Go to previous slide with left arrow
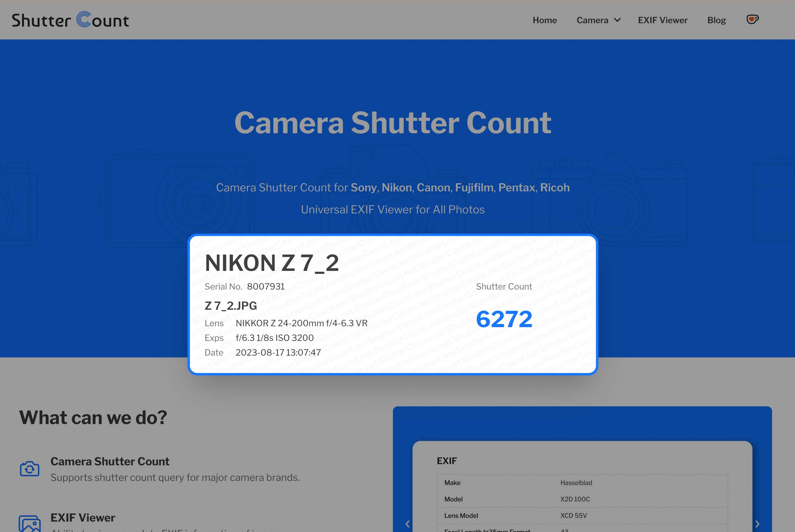 click(408, 524)
